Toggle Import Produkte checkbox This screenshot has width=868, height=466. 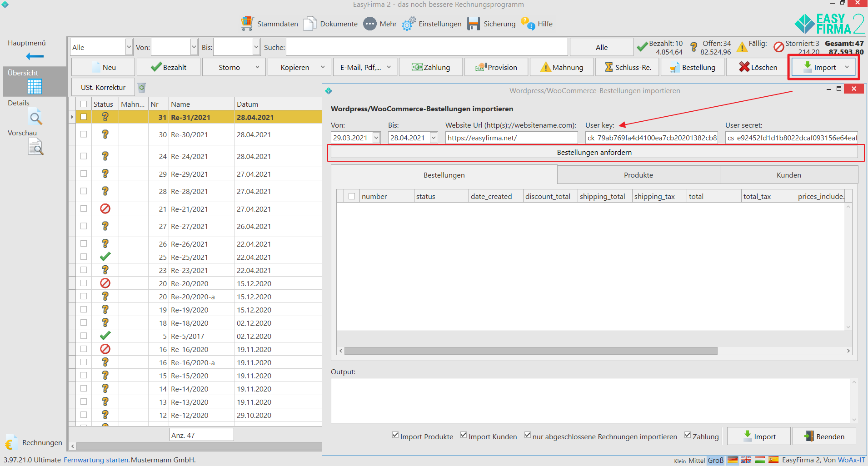coord(395,435)
